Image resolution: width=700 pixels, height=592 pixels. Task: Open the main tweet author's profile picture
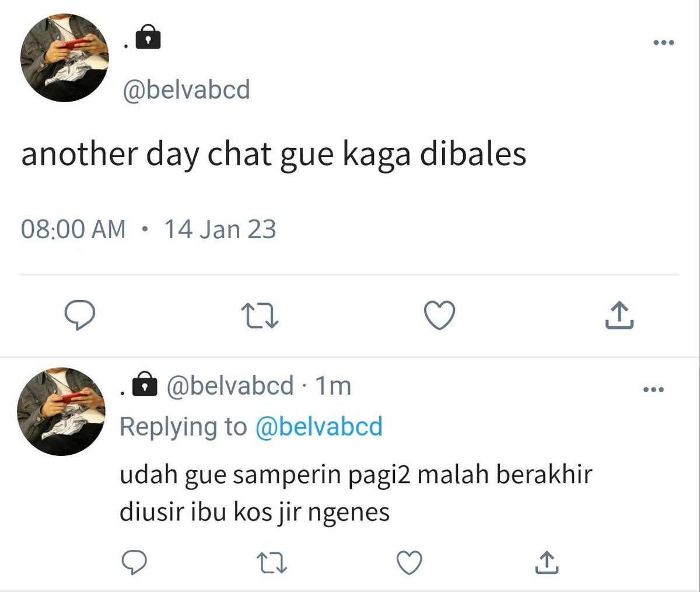point(64,58)
